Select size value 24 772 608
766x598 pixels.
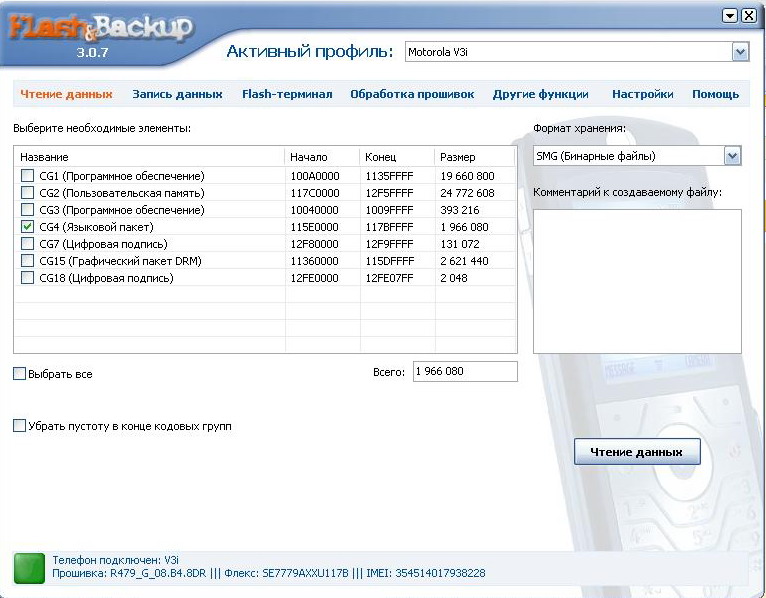467,193
